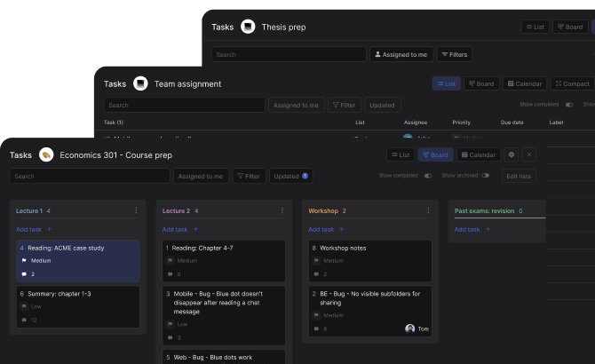Open Lecture 1 list options menu
Viewport: 595px width, 364px height.
click(x=136, y=210)
